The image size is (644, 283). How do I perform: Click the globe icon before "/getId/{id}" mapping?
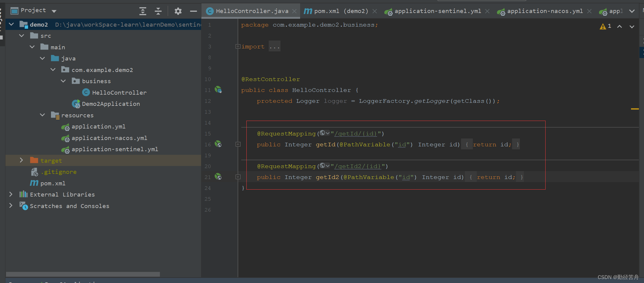tap(322, 133)
